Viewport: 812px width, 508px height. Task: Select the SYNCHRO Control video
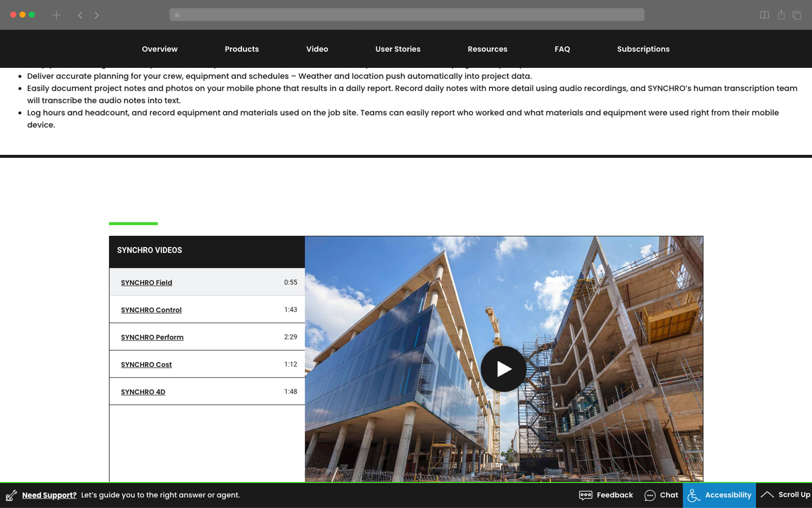point(151,310)
